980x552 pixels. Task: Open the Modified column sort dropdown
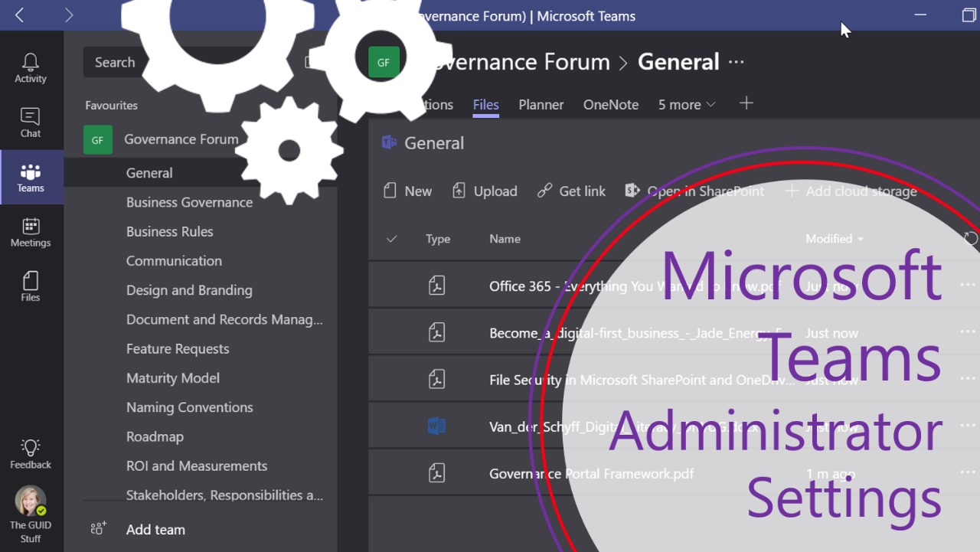(835, 239)
